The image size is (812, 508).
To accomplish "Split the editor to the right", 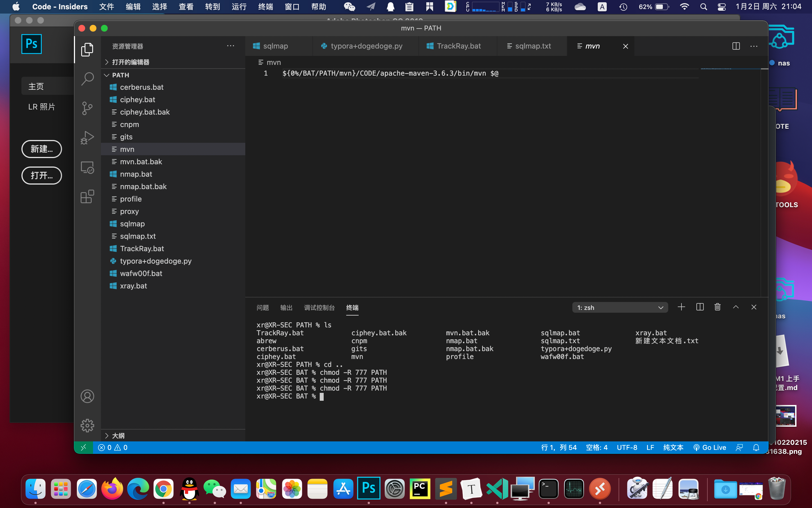I will point(736,46).
